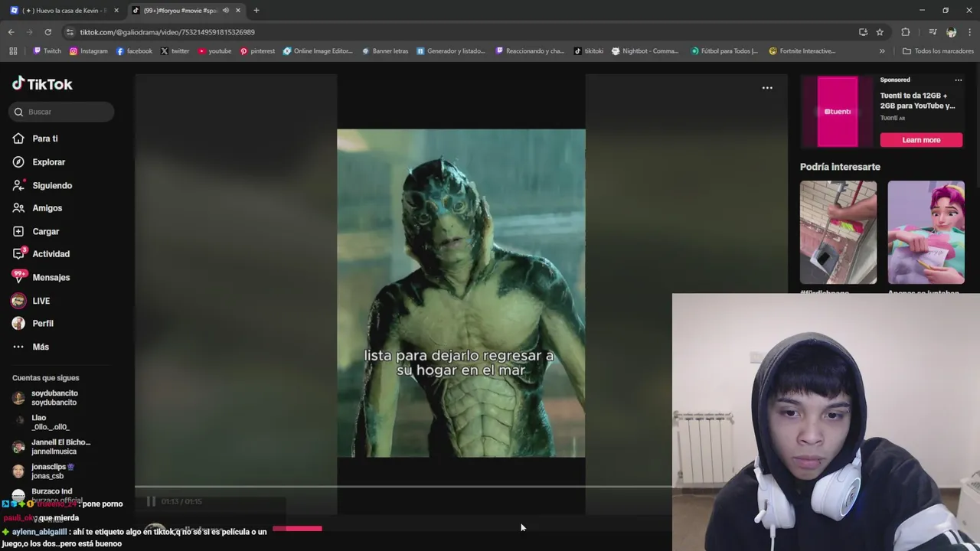Open Online Image Editor bookmark

pos(318,51)
